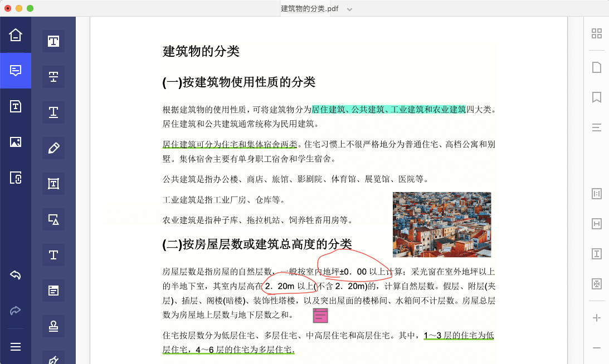Select the Text Box tool

[x=53, y=184]
